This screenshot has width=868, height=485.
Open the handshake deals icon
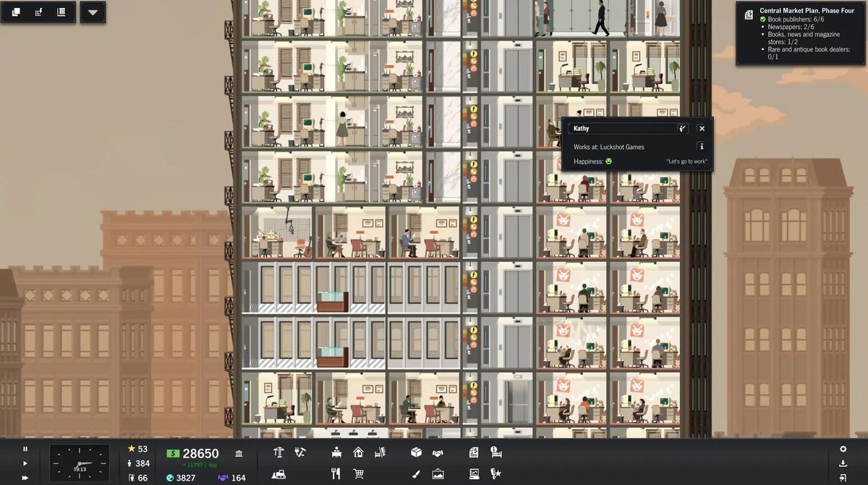point(438,452)
